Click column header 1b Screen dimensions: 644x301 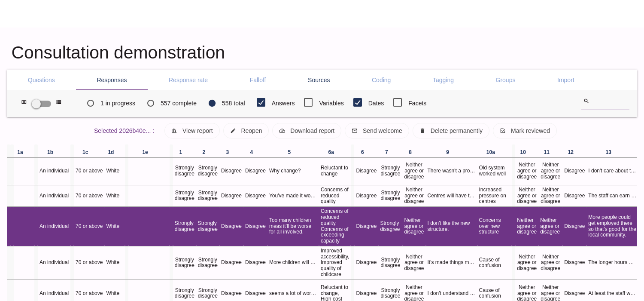point(50,152)
